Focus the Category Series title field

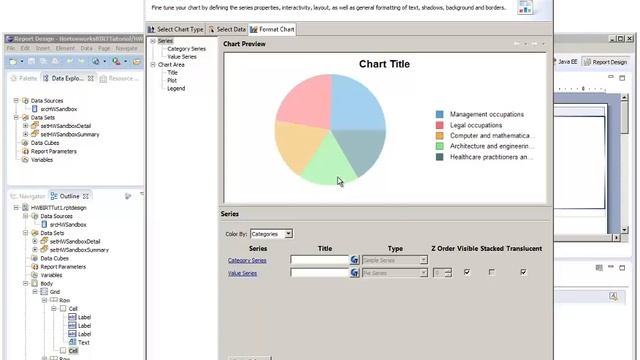click(319, 260)
